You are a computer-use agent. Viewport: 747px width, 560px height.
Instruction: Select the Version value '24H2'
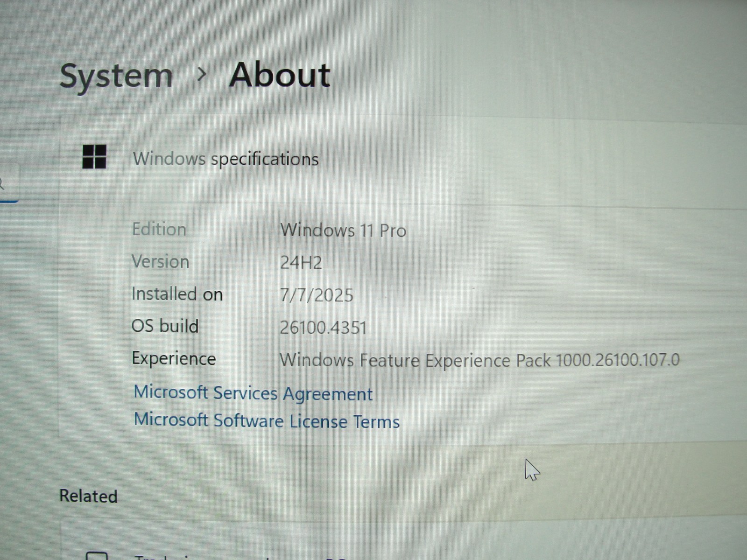click(301, 262)
